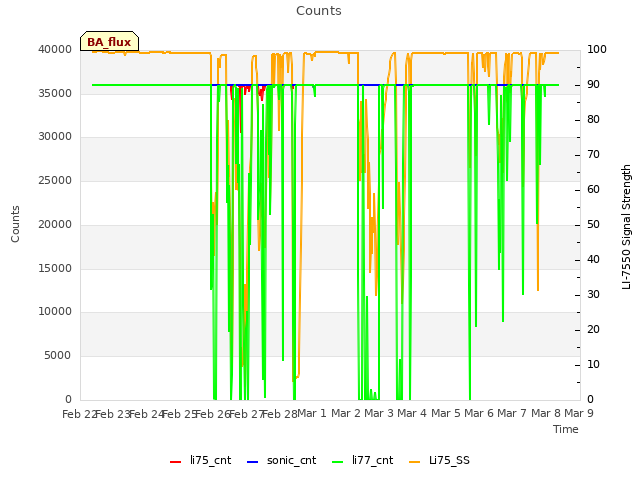Click the Mar 8 date tick

click(x=546, y=414)
